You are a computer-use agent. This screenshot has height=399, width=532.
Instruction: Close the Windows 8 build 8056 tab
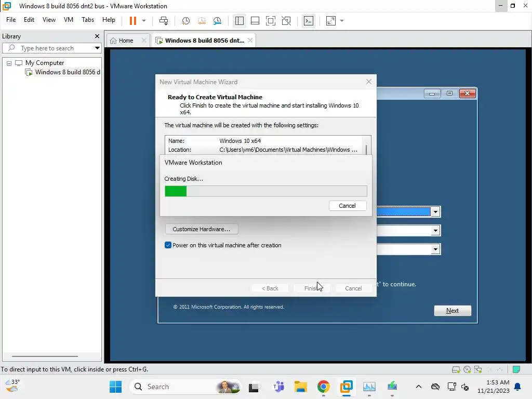click(250, 41)
